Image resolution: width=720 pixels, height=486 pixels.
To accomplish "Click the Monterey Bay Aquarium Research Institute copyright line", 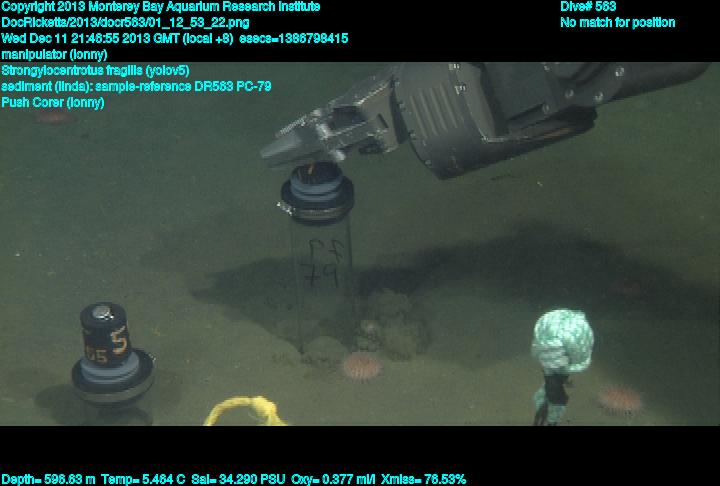I will 161,7.
